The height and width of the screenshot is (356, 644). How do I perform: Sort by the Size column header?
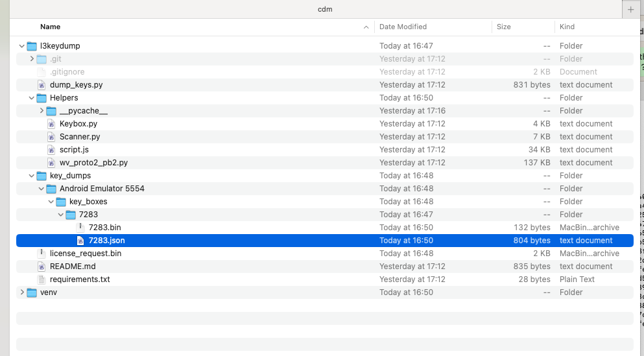(504, 27)
